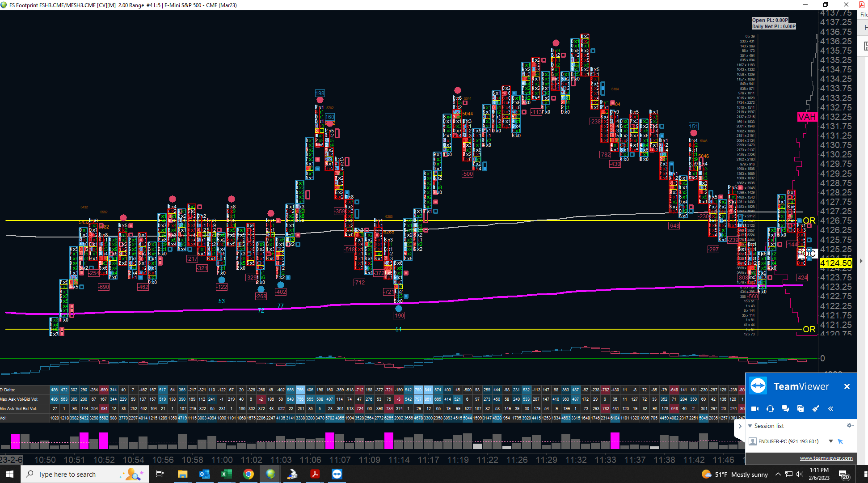Click the VAH label on price axis

point(807,117)
